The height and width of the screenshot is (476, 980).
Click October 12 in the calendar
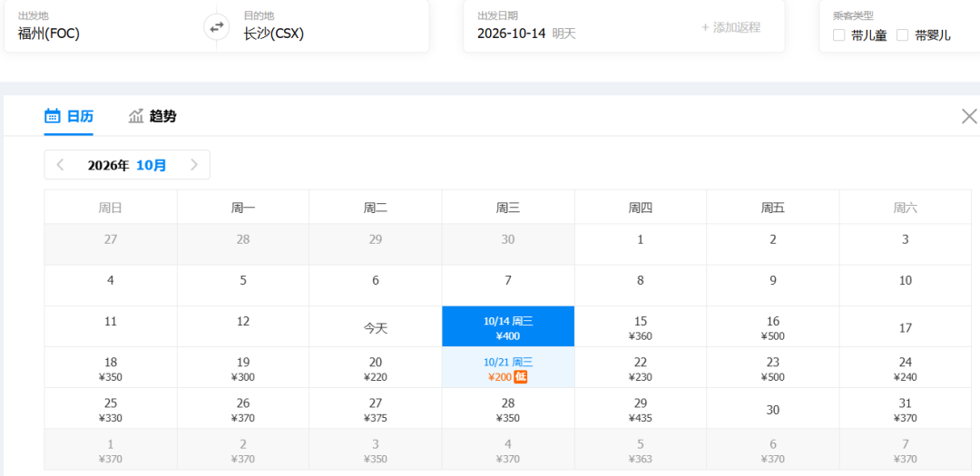click(243, 326)
